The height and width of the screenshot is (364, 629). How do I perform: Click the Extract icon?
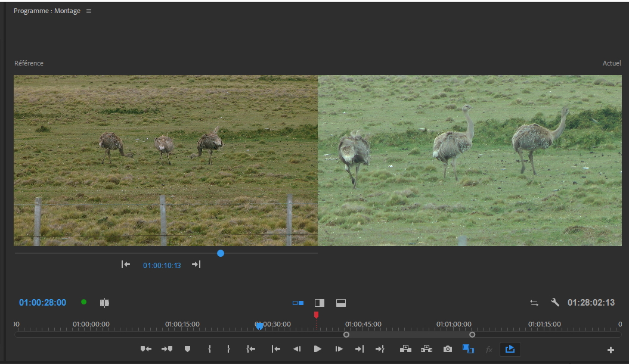[426, 349]
